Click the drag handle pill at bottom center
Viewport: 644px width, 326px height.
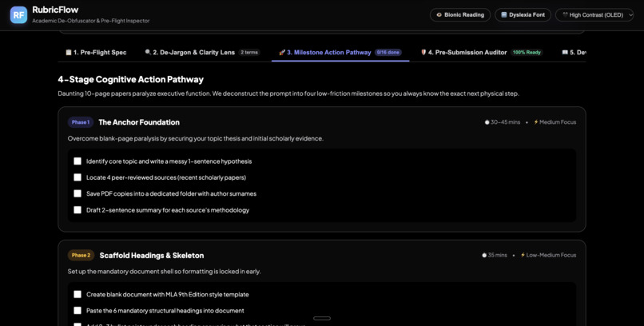(x=322, y=318)
